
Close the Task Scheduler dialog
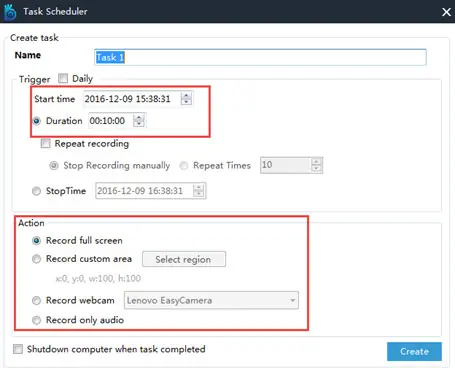tap(446, 12)
